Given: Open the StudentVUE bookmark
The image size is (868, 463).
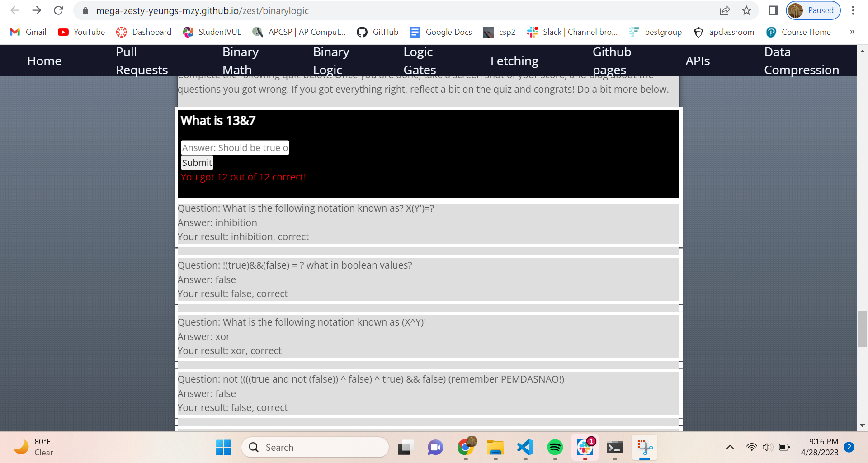Looking at the screenshot, I should coord(212,32).
